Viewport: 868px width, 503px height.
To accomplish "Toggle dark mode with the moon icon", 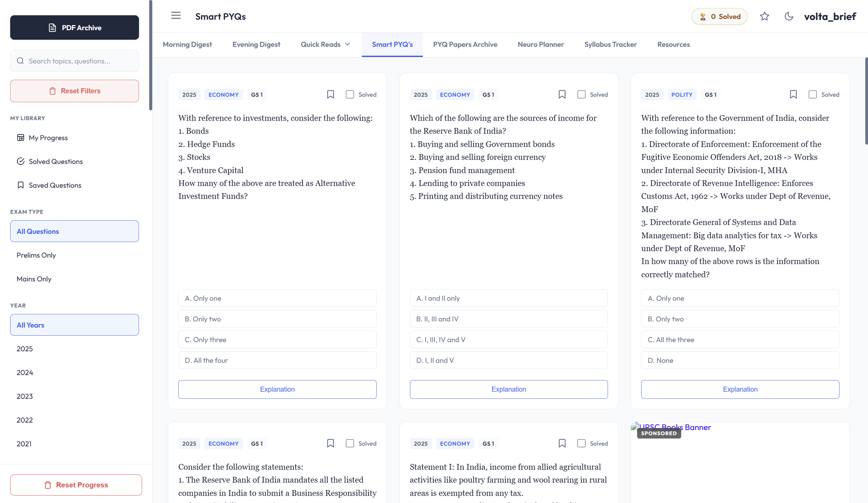I will click(789, 16).
